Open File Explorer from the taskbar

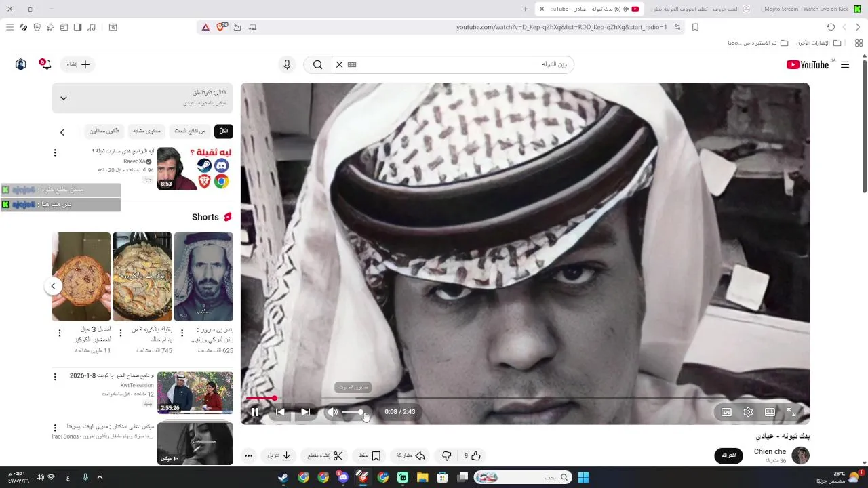pyautogui.click(x=422, y=477)
